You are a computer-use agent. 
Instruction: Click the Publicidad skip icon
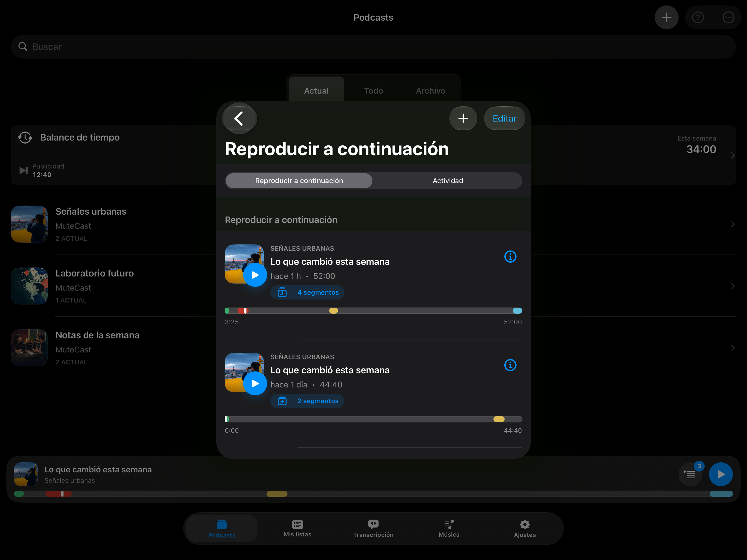tap(23, 170)
